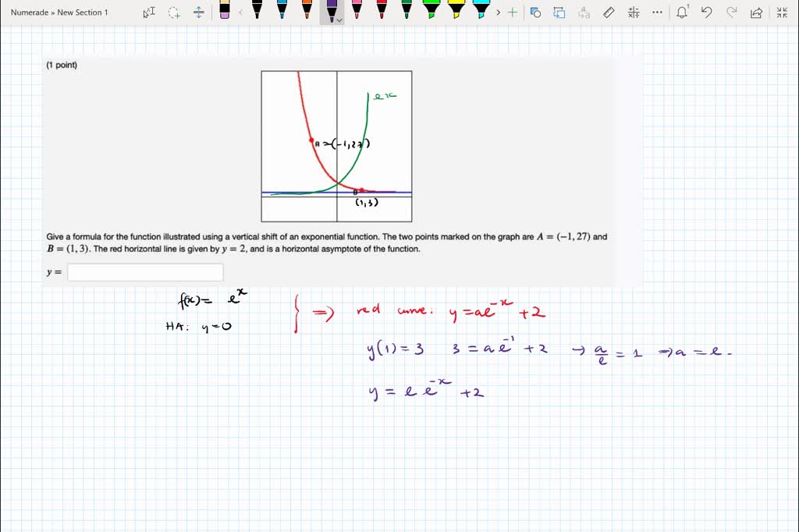Open the Math assistant tool

click(632, 12)
